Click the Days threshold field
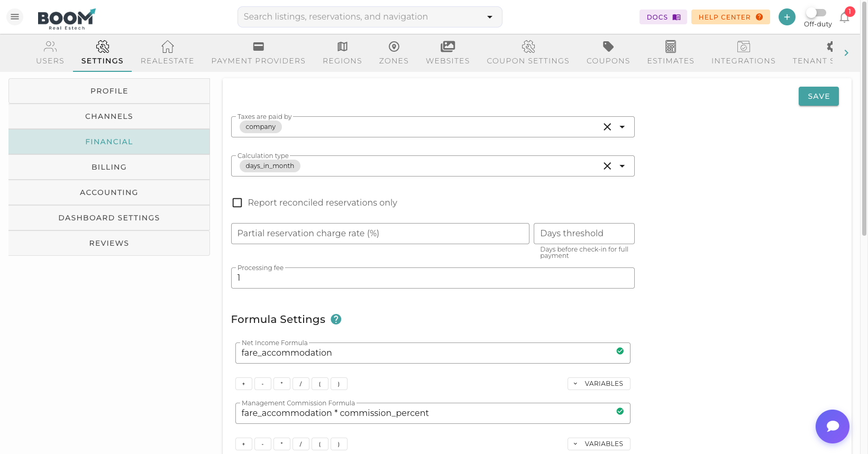The width and height of the screenshot is (868, 454). click(x=584, y=234)
